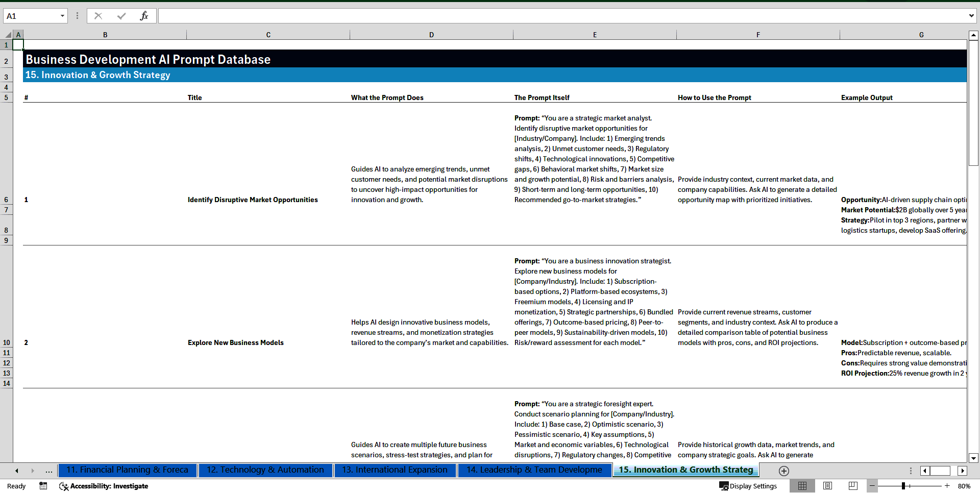Click the Ready status indicator

[16, 486]
